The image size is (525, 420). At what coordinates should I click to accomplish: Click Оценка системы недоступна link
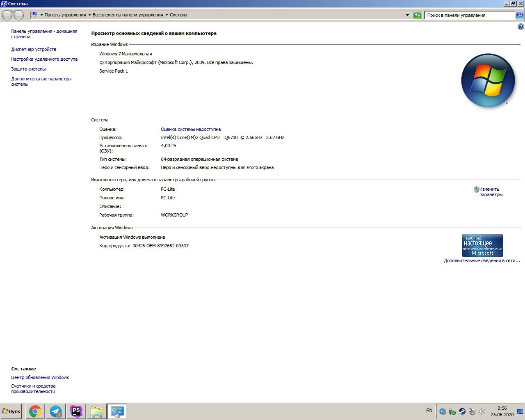point(191,129)
